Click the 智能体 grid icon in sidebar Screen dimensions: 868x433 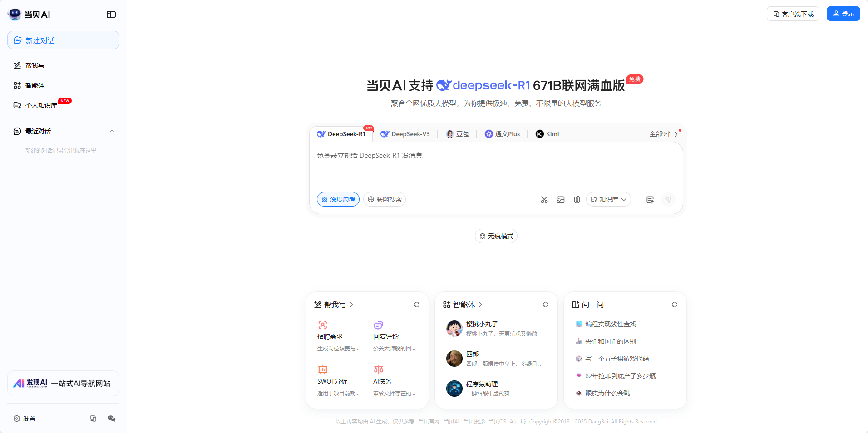coord(17,85)
